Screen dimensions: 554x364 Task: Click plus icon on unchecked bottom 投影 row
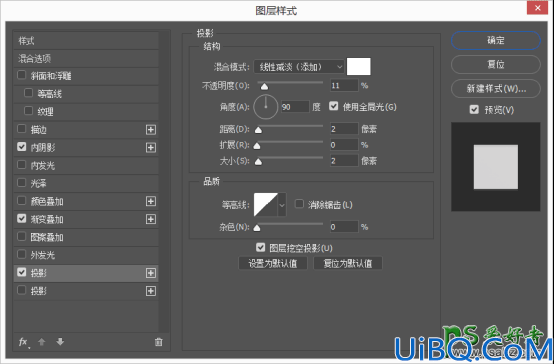click(x=151, y=291)
